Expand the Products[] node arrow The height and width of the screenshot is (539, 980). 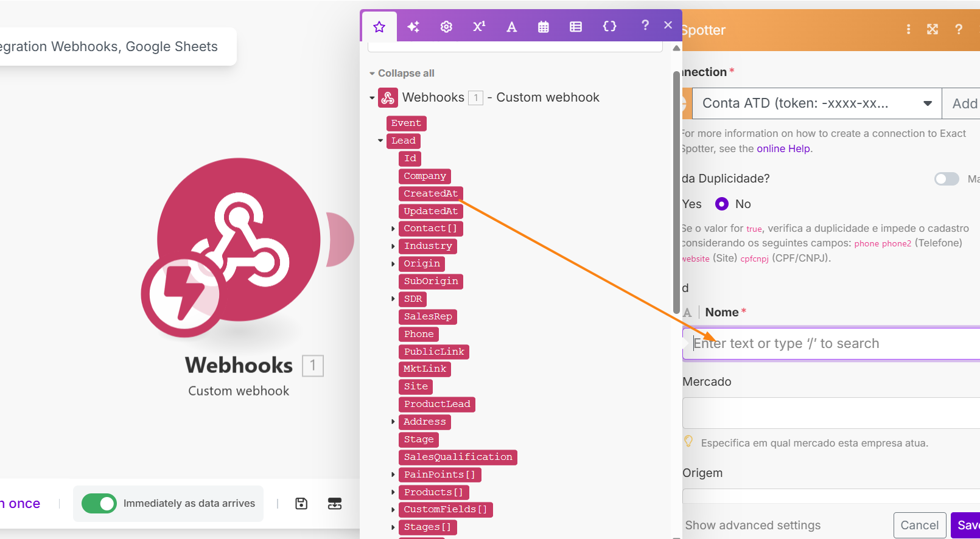coord(393,492)
